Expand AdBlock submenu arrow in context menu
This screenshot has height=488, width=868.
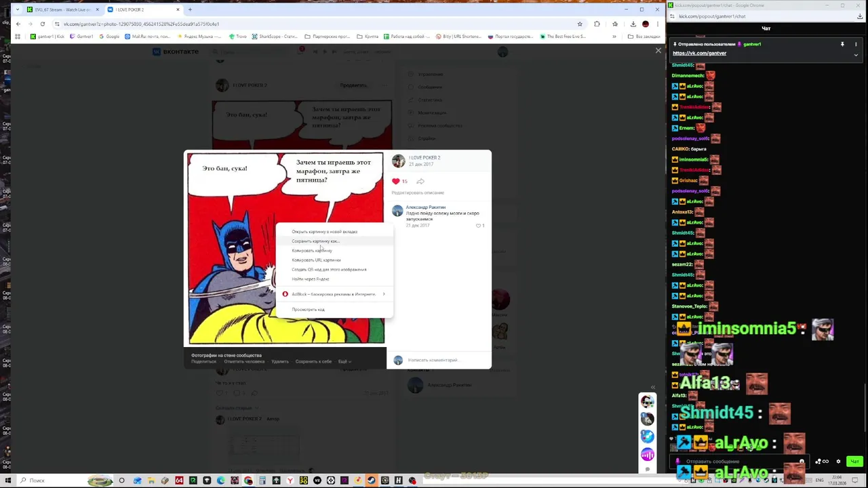click(x=384, y=294)
